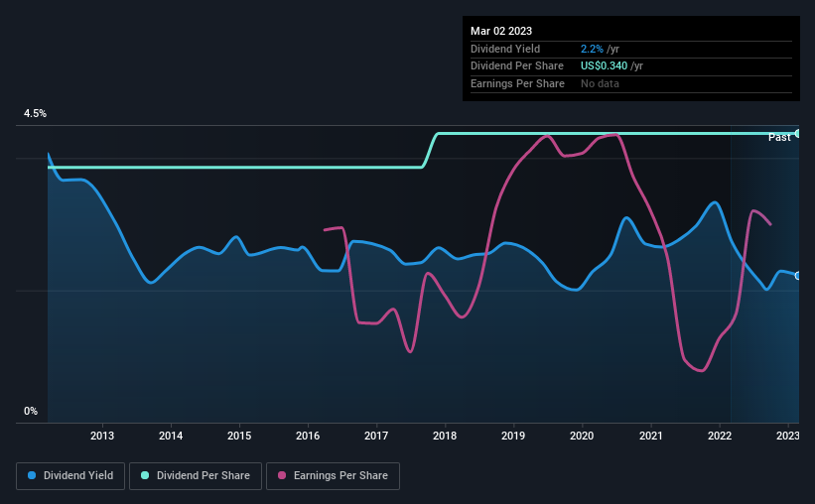815x504 pixels.
Task: Click the 4.5% y-axis label
Action: (x=35, y=113)
